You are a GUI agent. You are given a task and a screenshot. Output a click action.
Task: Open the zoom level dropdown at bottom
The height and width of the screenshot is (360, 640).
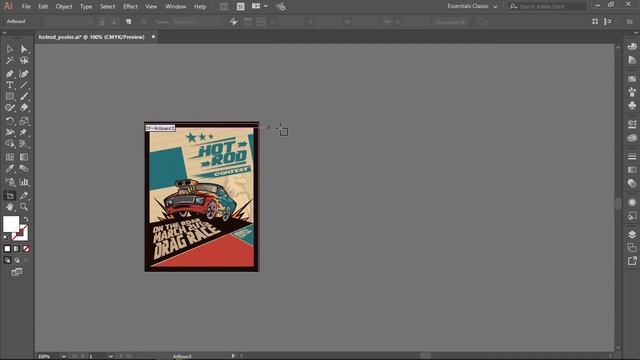point(64,356)
